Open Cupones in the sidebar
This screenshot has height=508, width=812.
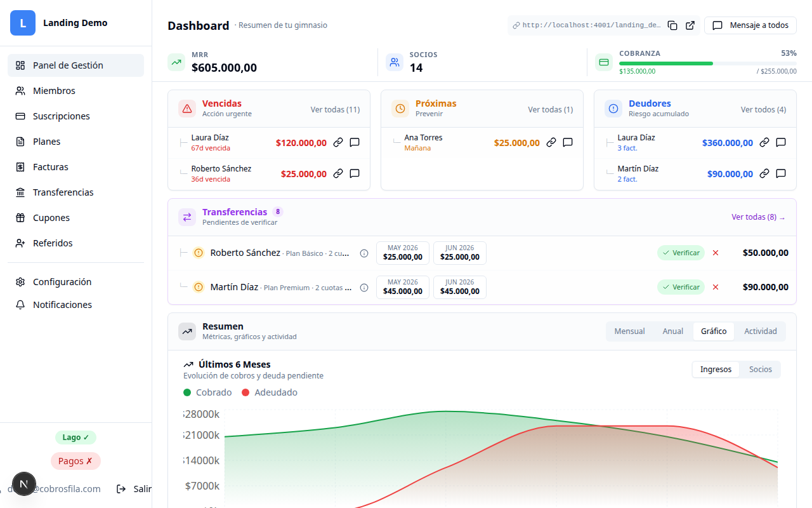coord(75,218)
